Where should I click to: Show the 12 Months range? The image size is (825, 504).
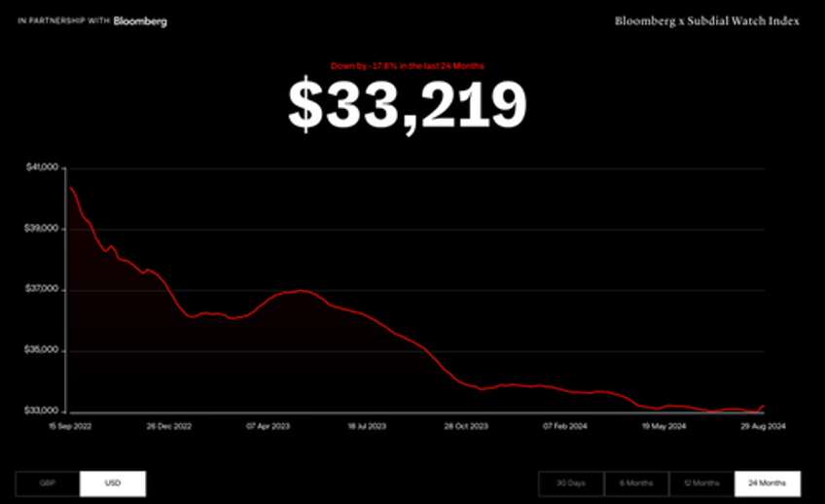(x=701, y=484)
